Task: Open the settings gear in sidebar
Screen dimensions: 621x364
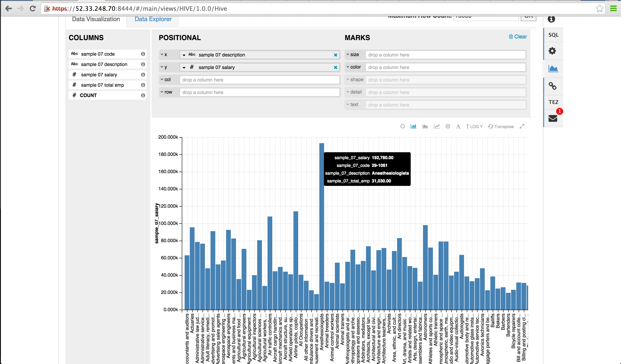Action: [x=552, y=51]
